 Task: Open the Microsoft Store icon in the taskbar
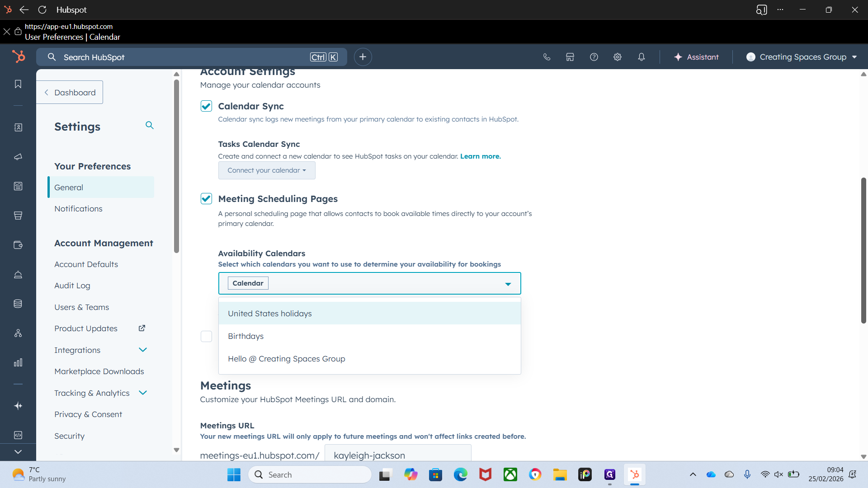click(x=435, y=474)
